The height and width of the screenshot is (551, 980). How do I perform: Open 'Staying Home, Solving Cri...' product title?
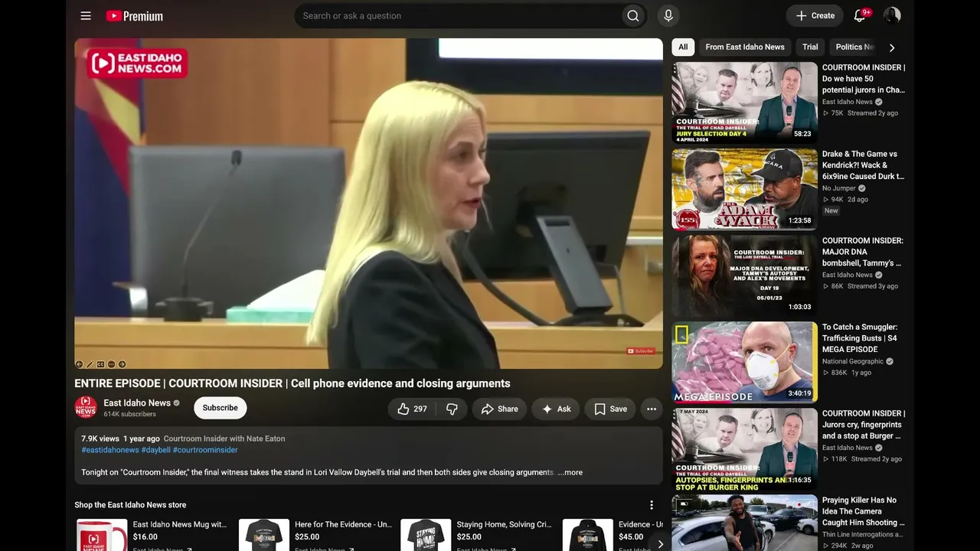505,524
